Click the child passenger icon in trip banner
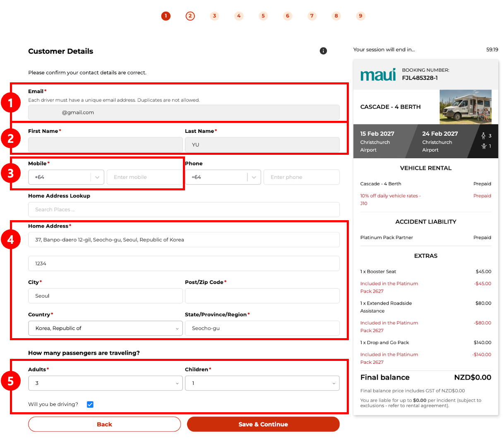Viewport: 504px width, 447px height. [x=484, y=146]
